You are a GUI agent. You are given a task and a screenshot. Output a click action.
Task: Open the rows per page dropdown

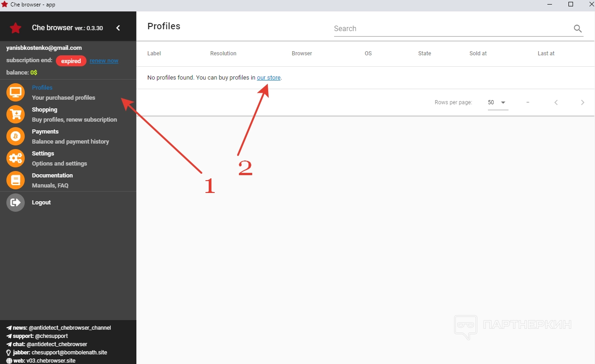pyautogui.click(x=498, y=102)
